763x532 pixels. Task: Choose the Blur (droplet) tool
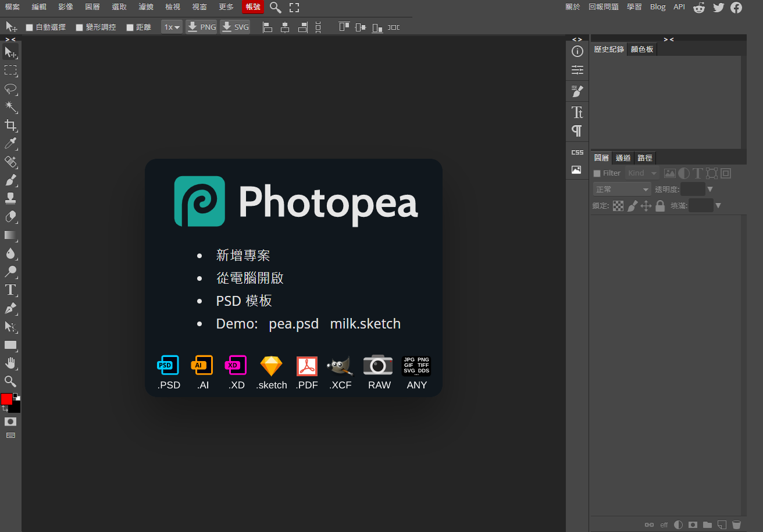[x=10, y=253]
